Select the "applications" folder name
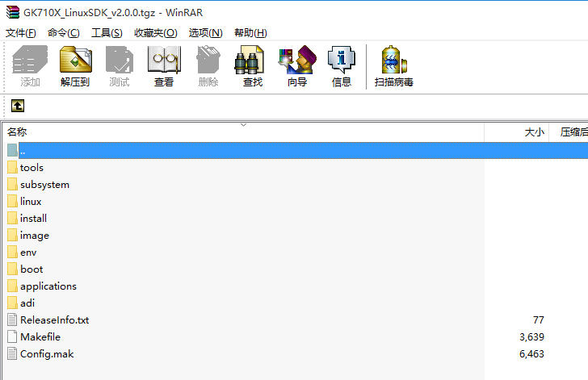Viewport: 588px width, 380px height. coord(48,286)
